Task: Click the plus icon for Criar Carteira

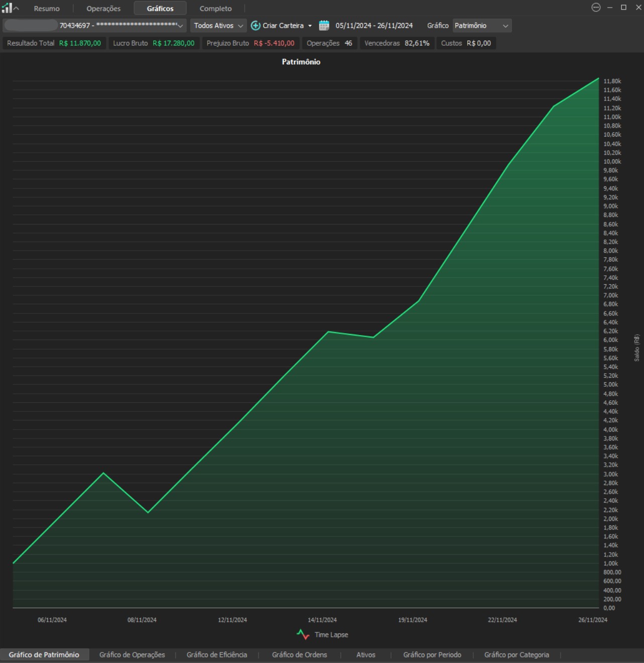Action: [x=256, y=26]
